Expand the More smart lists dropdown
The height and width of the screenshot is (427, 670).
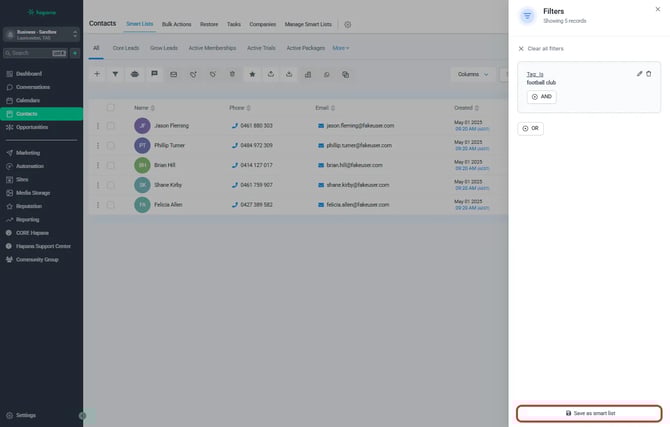coord(341,48)
